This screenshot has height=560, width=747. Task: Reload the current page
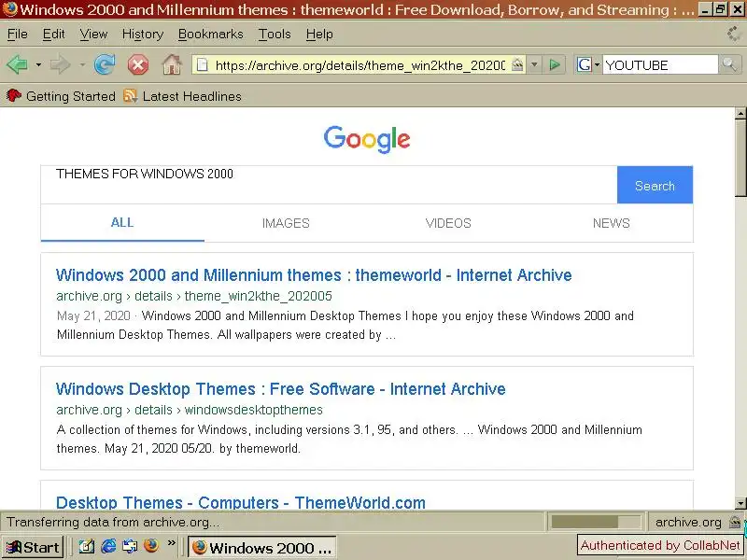pyautogui.click(x=105, y=64)
